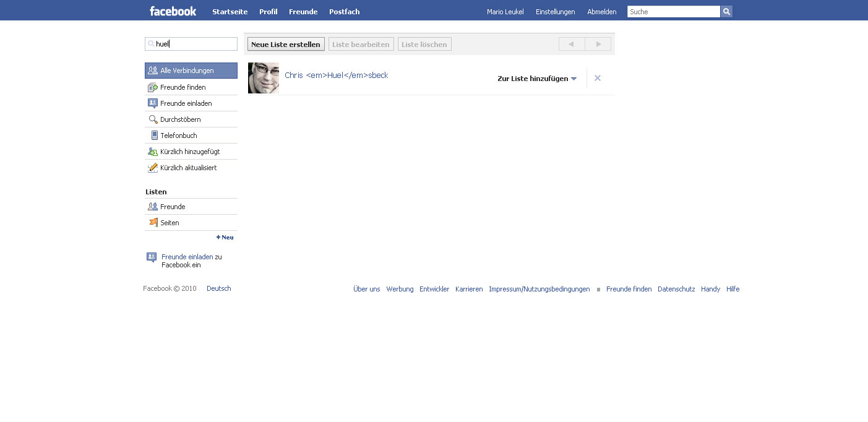The image size is (868, 422).
Task: Open Über uns footer link
Action: coord(367,289)
